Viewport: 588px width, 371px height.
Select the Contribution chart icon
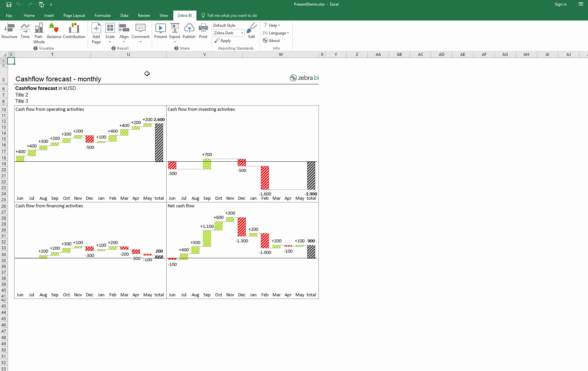click(74, 31)
